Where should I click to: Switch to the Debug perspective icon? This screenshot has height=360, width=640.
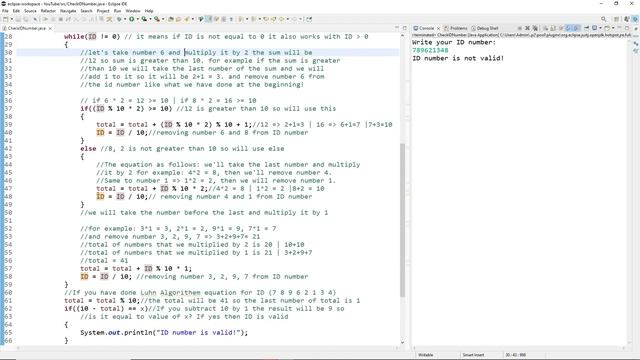635,19
